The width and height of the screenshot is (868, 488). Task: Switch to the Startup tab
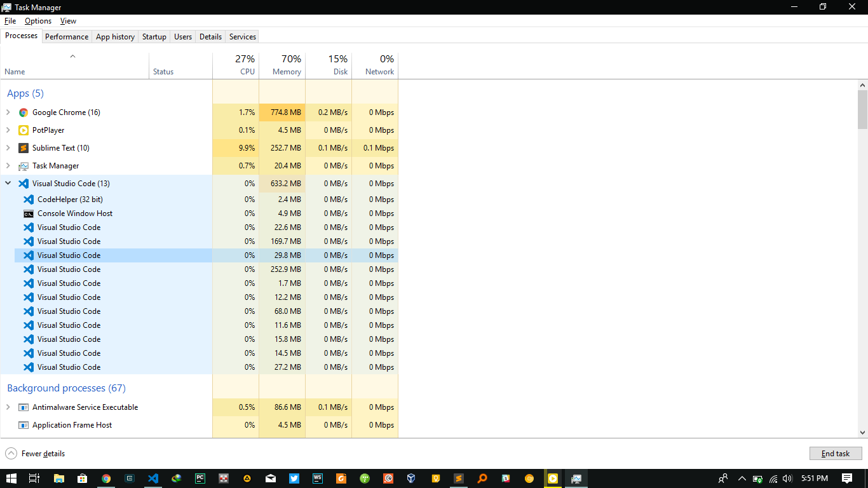click(154, 37)
